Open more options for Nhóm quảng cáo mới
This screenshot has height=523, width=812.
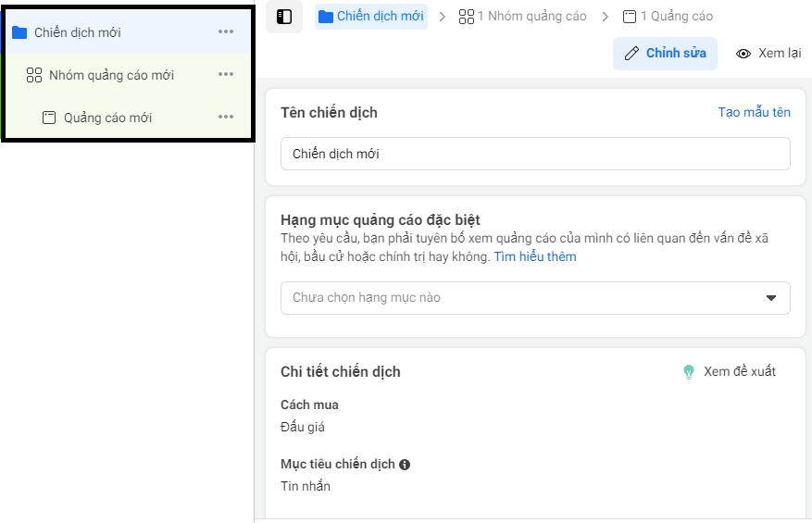pyautogui.click(x=226, y=74)
